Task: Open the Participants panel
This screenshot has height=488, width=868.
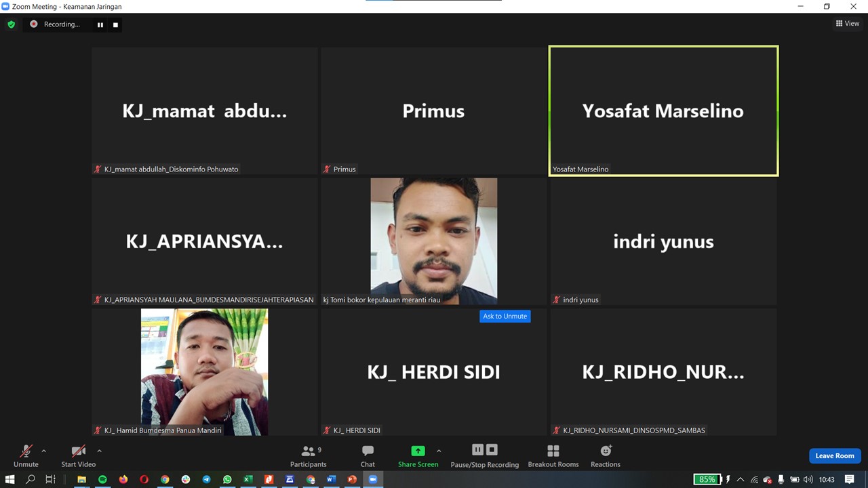Action: click(309, 456)
